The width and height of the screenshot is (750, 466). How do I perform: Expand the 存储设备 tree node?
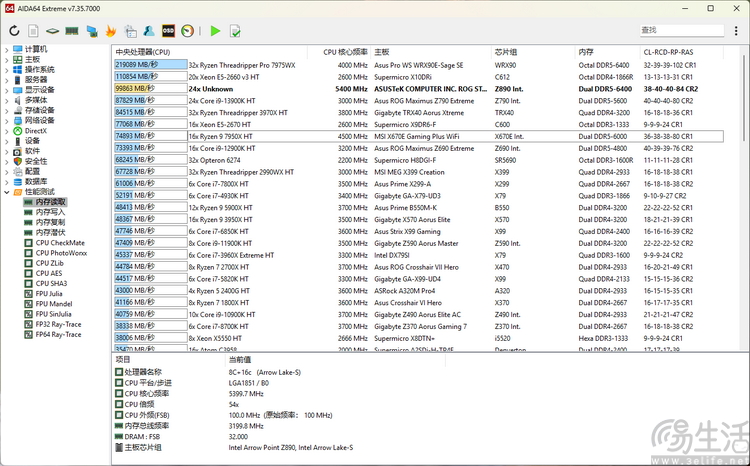pos(7,110)
